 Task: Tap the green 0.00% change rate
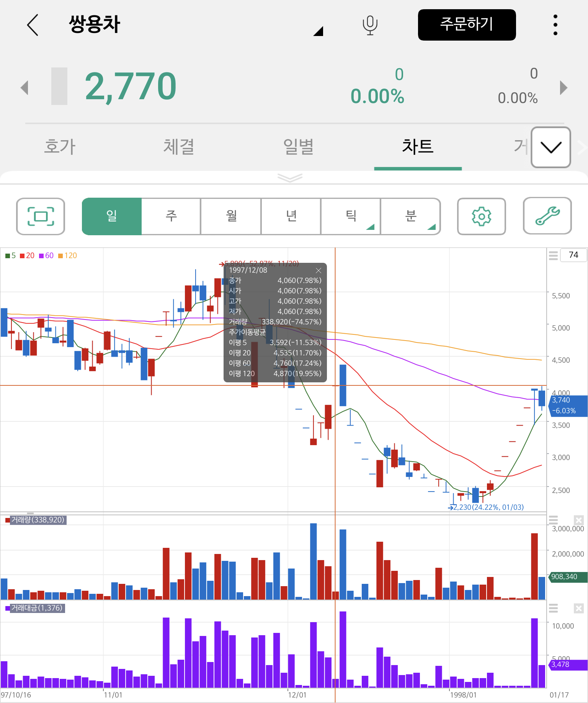tap(377, 96)
